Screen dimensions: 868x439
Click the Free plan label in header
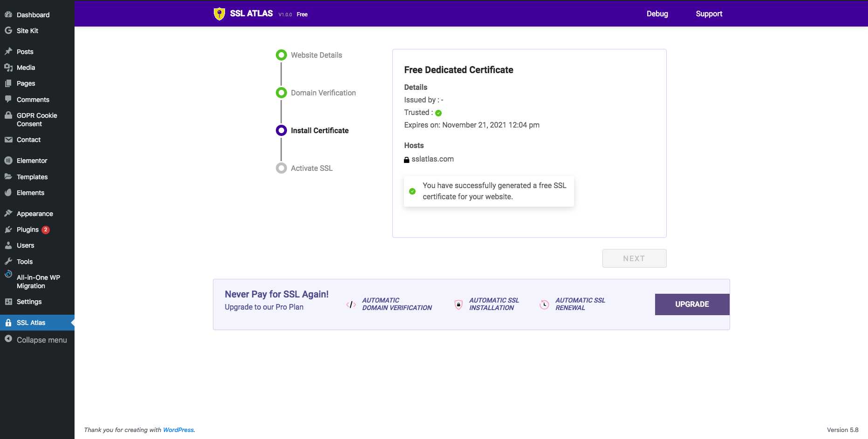click(x=302, y=14)
